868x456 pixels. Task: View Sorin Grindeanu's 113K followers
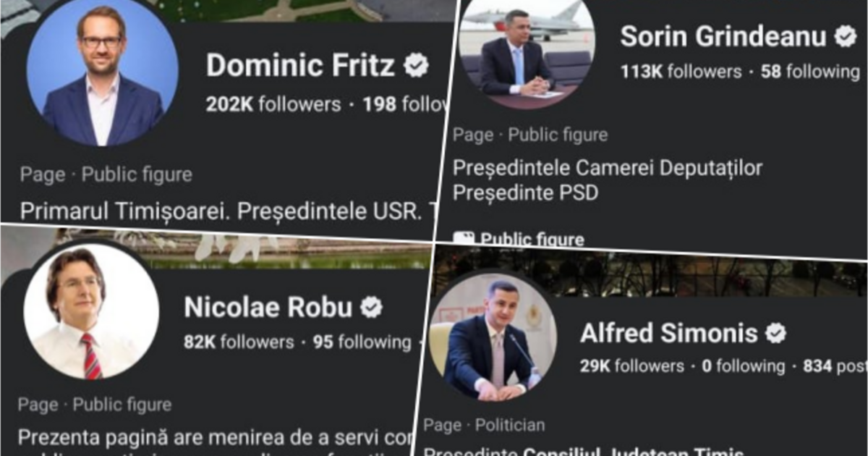pos(681,72)
